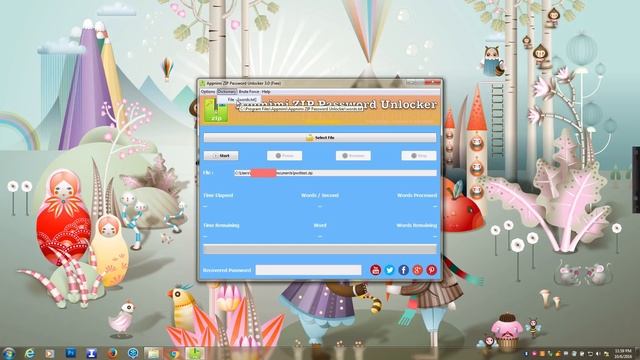Click the Resume button
The image size is (640, 360).
(x=353, y=156)
